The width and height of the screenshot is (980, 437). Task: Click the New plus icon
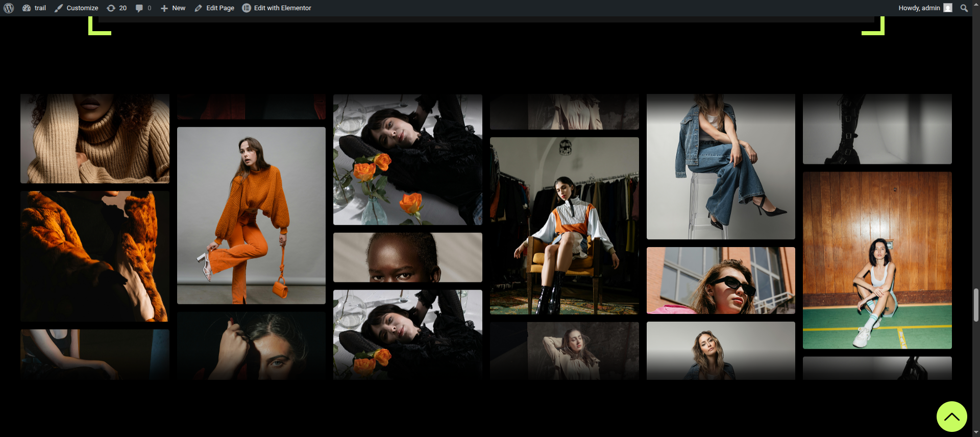164,8
